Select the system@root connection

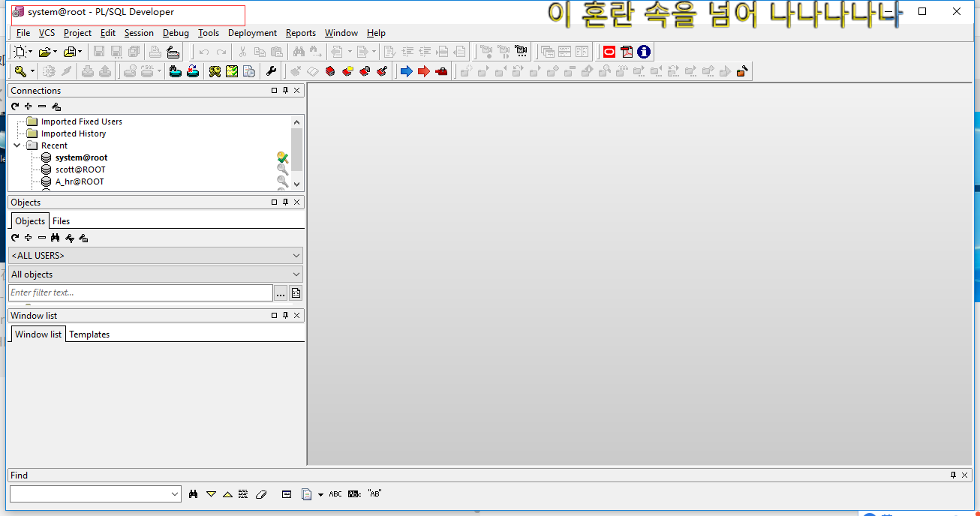point(81,157)
